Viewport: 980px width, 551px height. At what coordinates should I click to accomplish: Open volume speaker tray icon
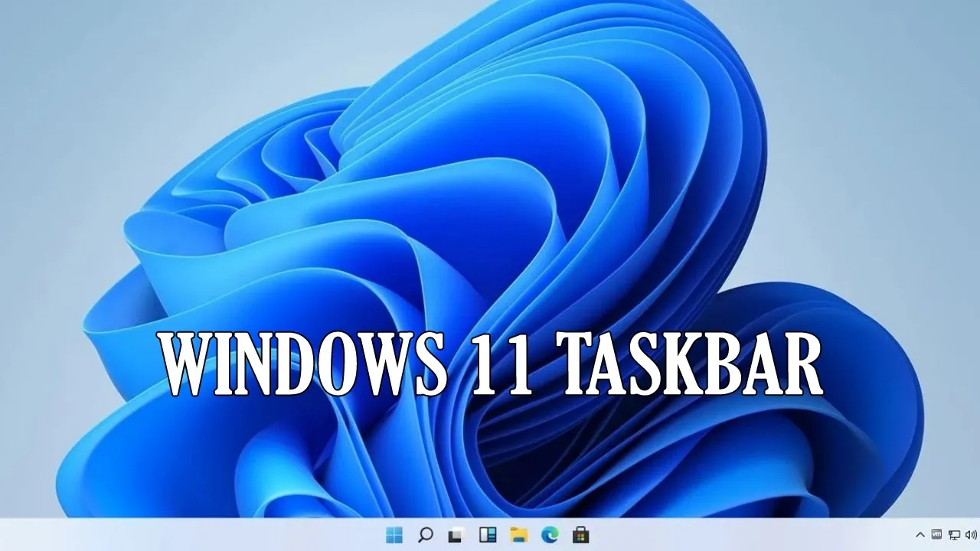point(971,534)
